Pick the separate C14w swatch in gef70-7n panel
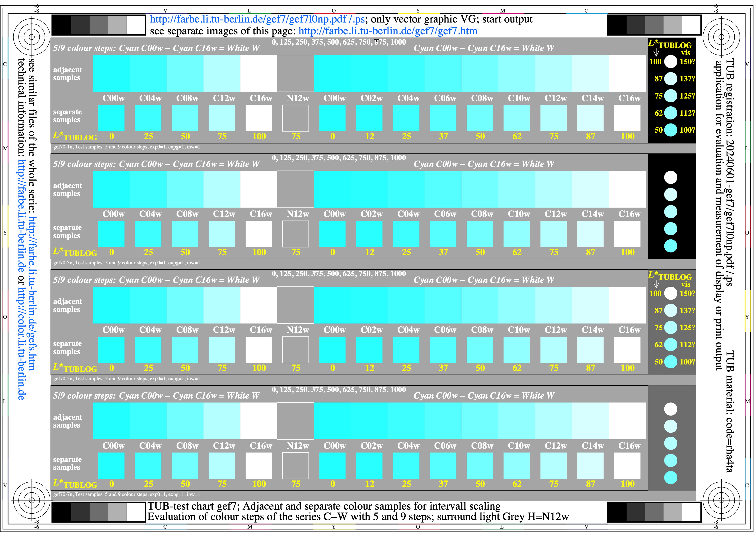The width and height of the screenshot is (756, 535). 590,466
